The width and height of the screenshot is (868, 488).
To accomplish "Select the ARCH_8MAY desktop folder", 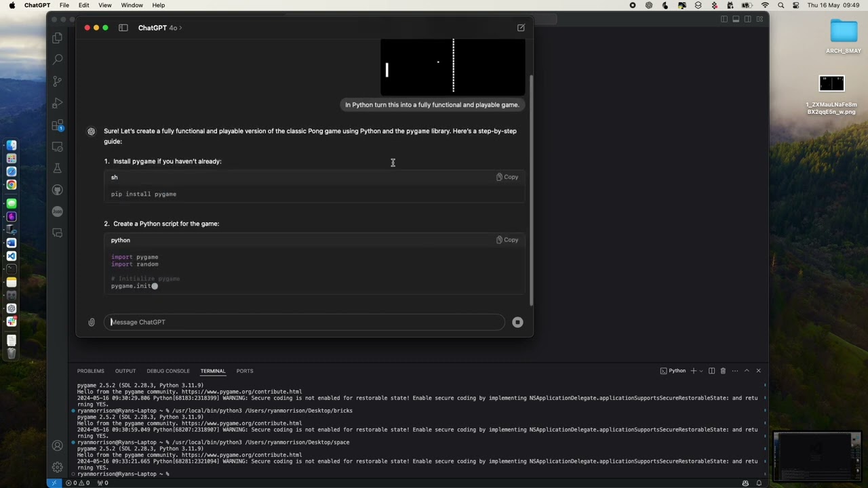I will (x=844, y=37).
